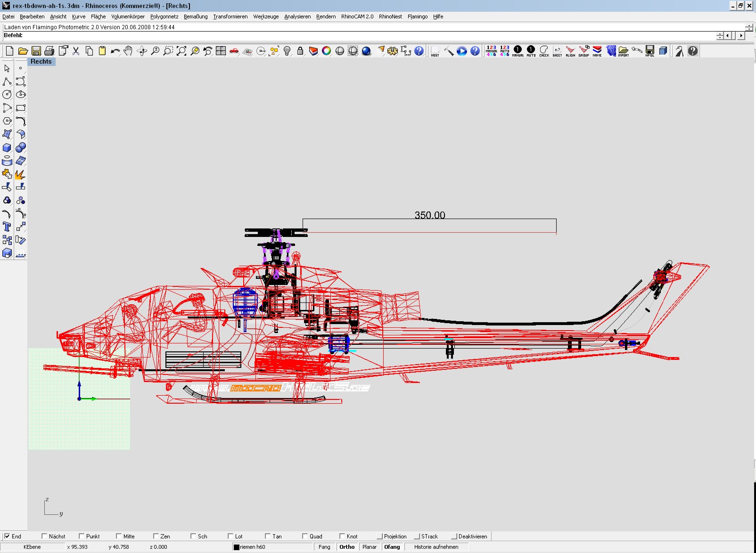This screenshot has width=756, height=553.
Task: Click the RhinoNest CHECK icon
Action: 544,51
